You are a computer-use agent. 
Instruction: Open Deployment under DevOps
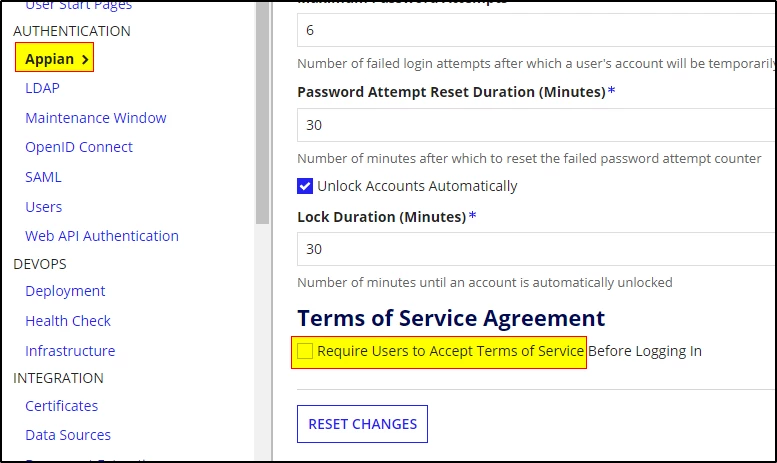click(65, 291)
